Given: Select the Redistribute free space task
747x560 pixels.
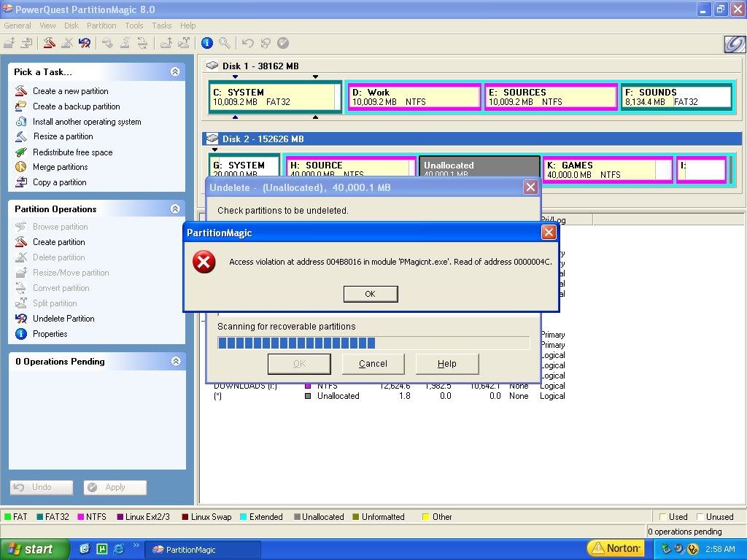Looking at the screenshot, I should (72, 152).
